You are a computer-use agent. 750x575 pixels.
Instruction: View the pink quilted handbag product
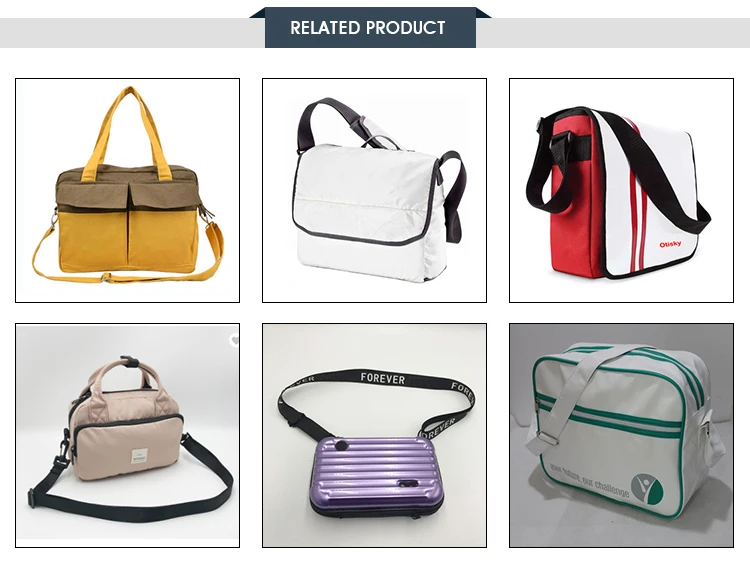point(127,435)
